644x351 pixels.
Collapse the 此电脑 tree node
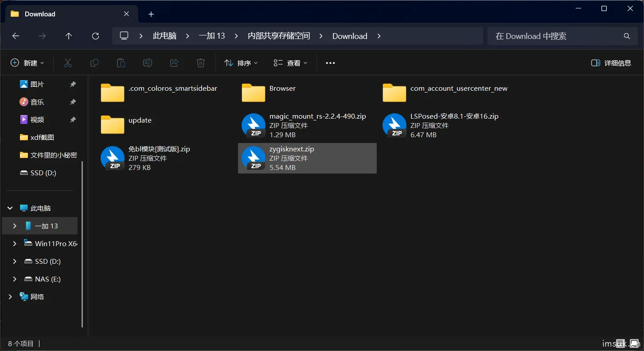[x=10, y=208]
